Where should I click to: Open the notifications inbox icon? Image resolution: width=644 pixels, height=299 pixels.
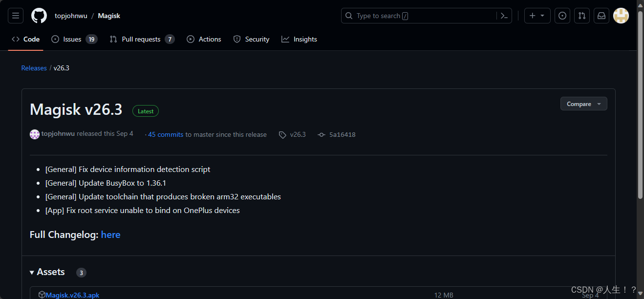point(601,16)
